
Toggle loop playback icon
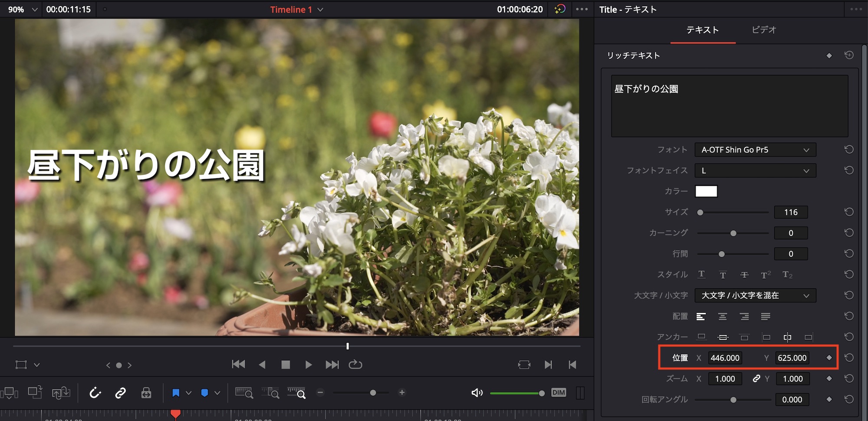[x=355, y=365]
